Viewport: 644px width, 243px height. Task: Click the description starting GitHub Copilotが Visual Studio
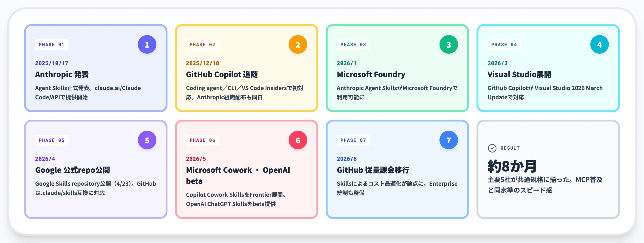tap(545, 93)
